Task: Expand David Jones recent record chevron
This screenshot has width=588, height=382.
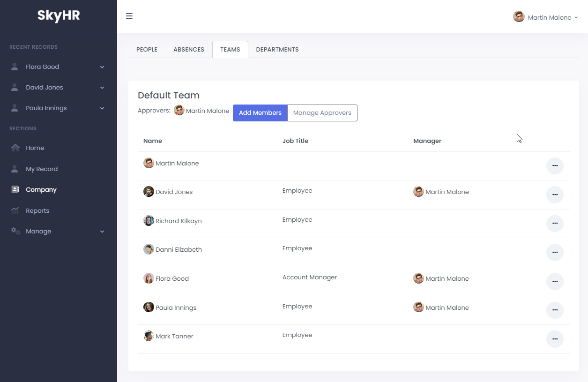Action: pos(102,88)
